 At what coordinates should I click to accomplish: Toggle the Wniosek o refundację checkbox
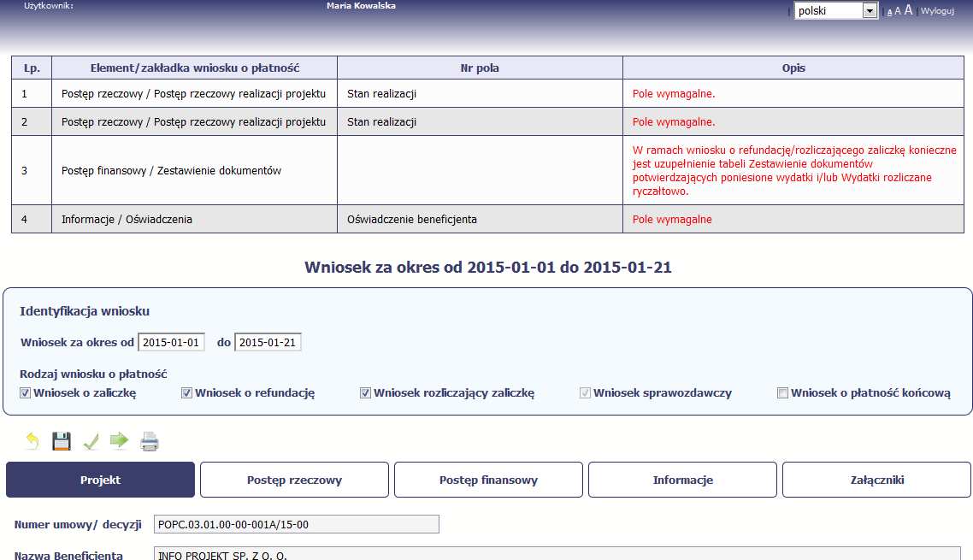[x=186, y=393]
